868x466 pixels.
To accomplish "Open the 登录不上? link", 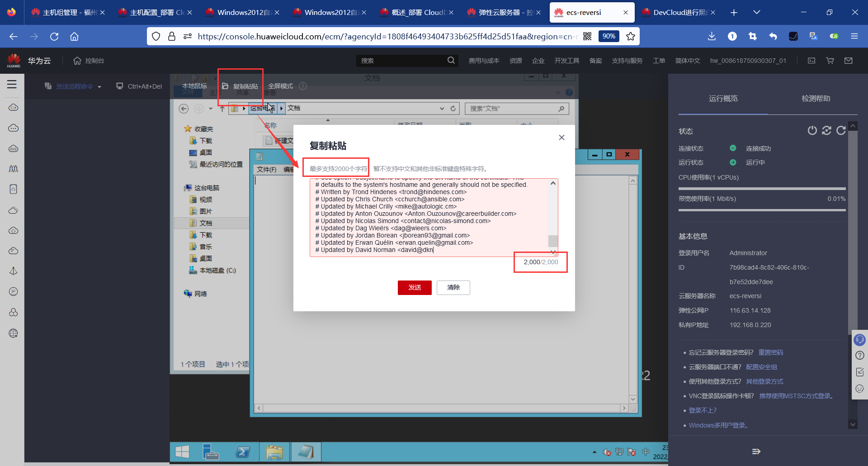I will click(703, 410).
